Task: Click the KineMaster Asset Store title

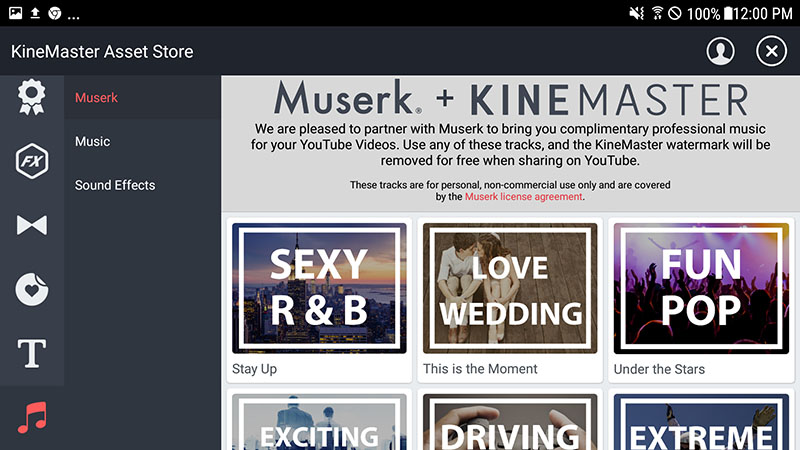Action: point(102,52)
